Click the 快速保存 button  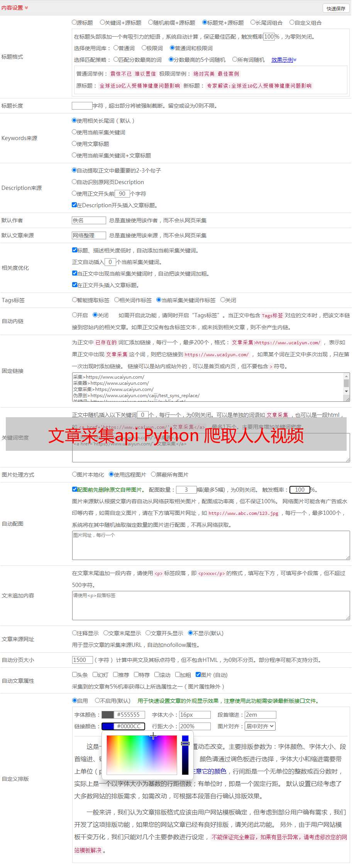pos(335,8)
